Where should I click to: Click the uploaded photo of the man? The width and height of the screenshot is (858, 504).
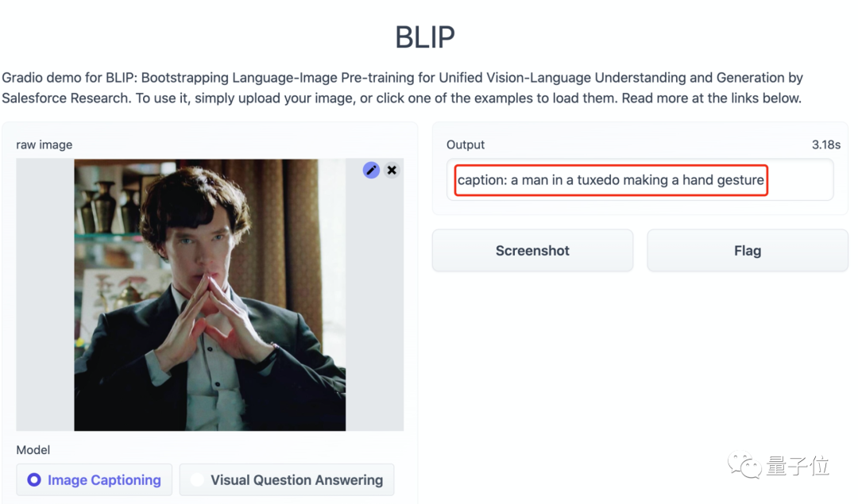point(210,294)
